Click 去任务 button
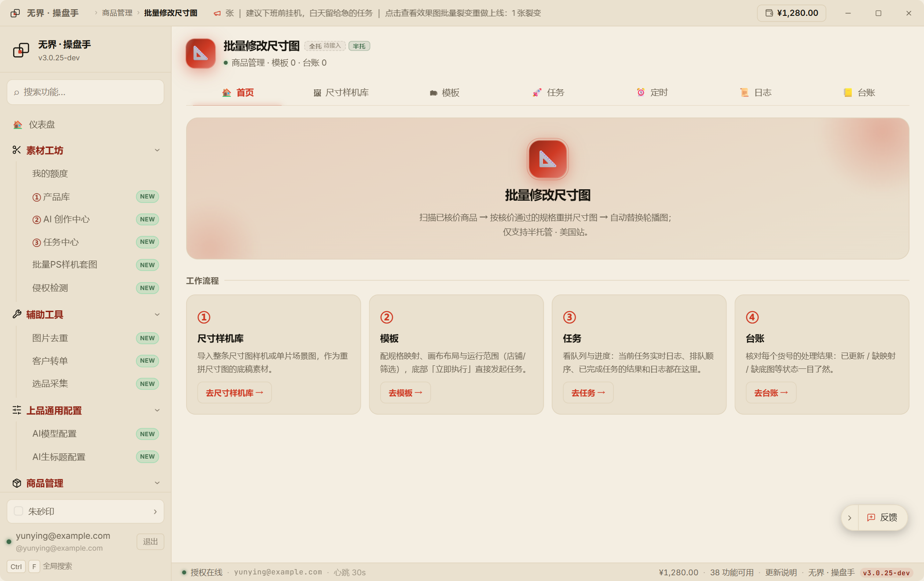 (588, 393)
